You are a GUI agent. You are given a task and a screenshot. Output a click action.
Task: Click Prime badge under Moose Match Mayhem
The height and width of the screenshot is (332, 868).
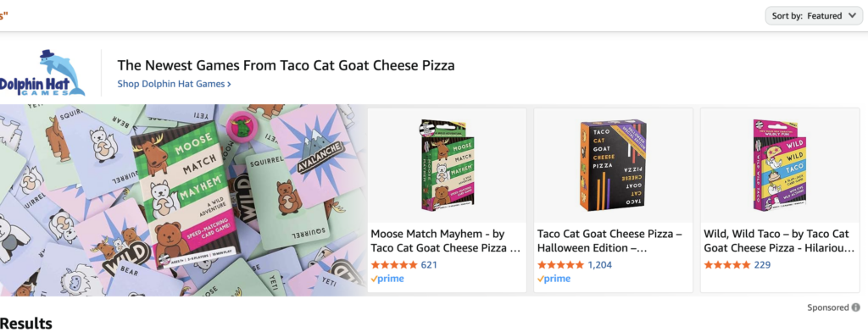tap(387, 279)
